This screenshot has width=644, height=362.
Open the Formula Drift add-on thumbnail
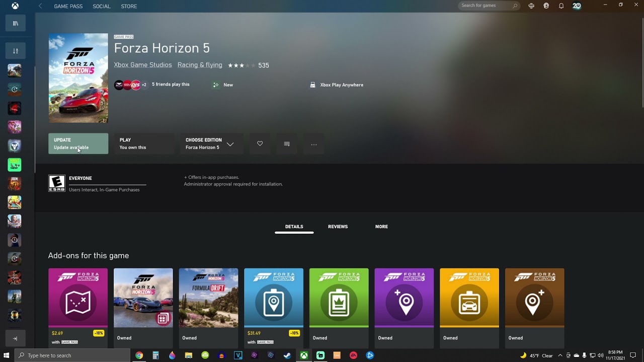[208, 298]
